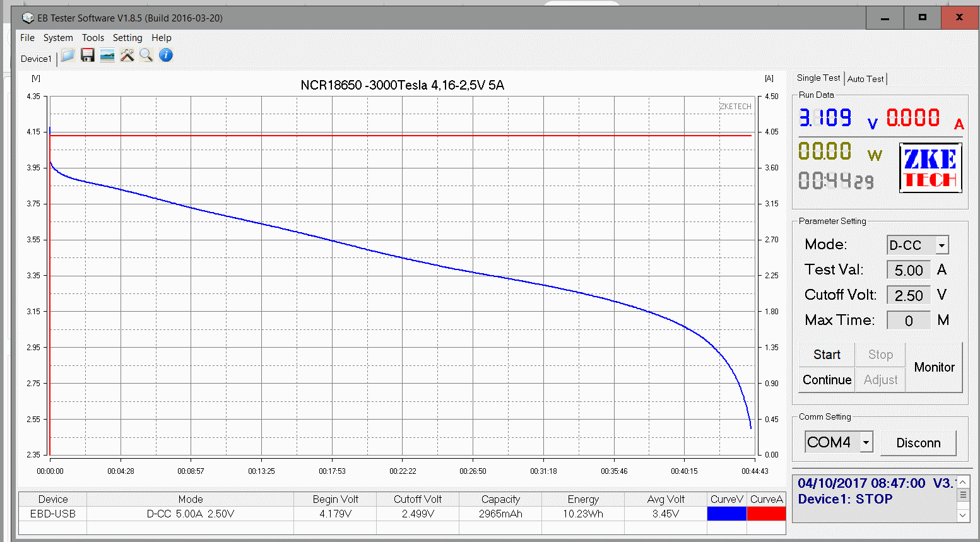Viewport: 980px width, 542px height.
Task: Click the magnifying glass icon
Action: (x=146, y=56)
